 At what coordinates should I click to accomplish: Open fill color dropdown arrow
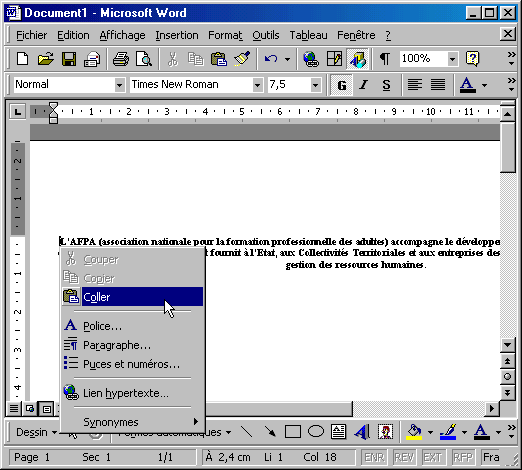tap(430, 432)
